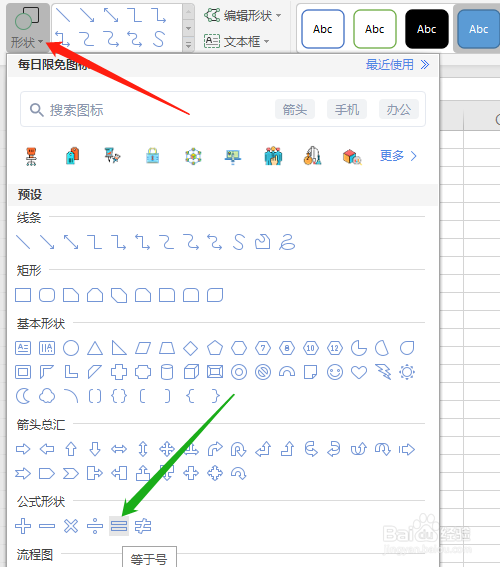Select the right arrow under 箭头总汇
The image size is (500, 567).
(23, 449)
